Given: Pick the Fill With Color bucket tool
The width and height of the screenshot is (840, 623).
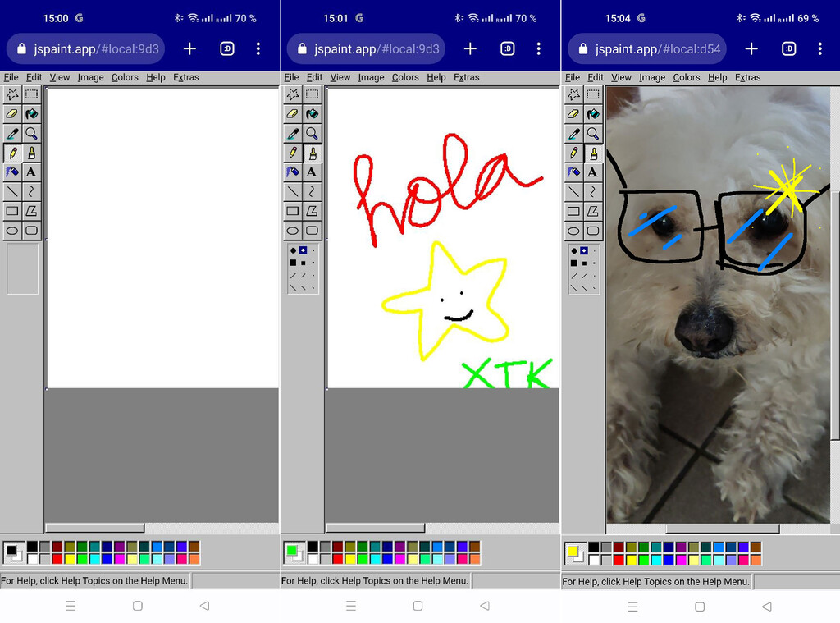Looking at the screenshot, I should click(x=31, y=113).
